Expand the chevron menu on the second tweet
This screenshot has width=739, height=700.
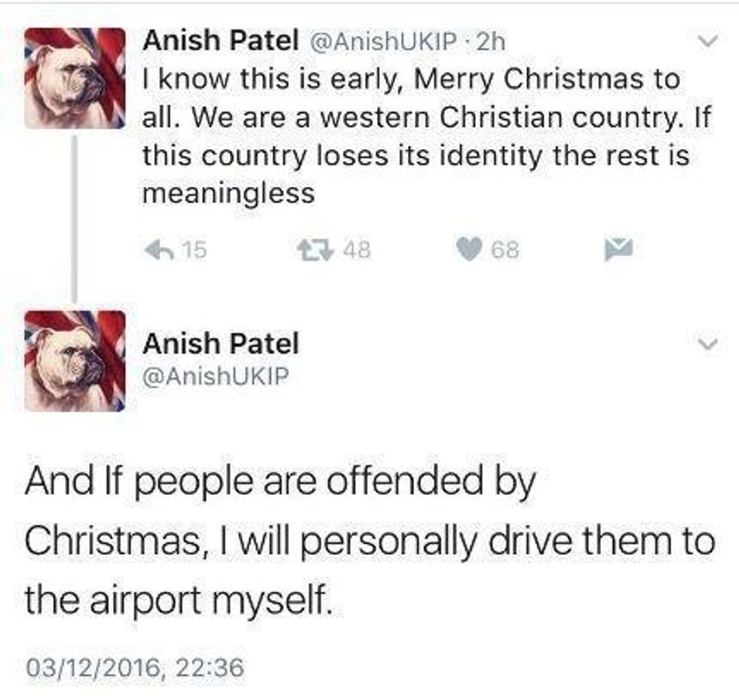pyautogui.click(x=707, y=344)
